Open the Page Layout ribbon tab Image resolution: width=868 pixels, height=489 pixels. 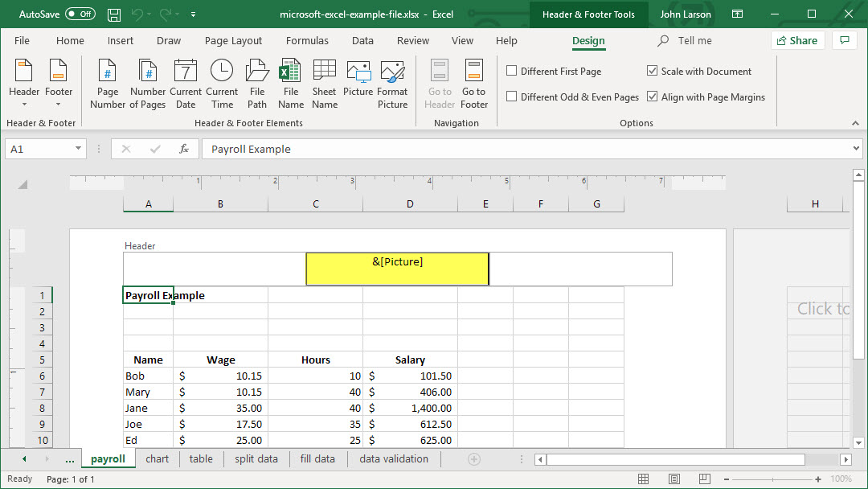tap(233, 41)
